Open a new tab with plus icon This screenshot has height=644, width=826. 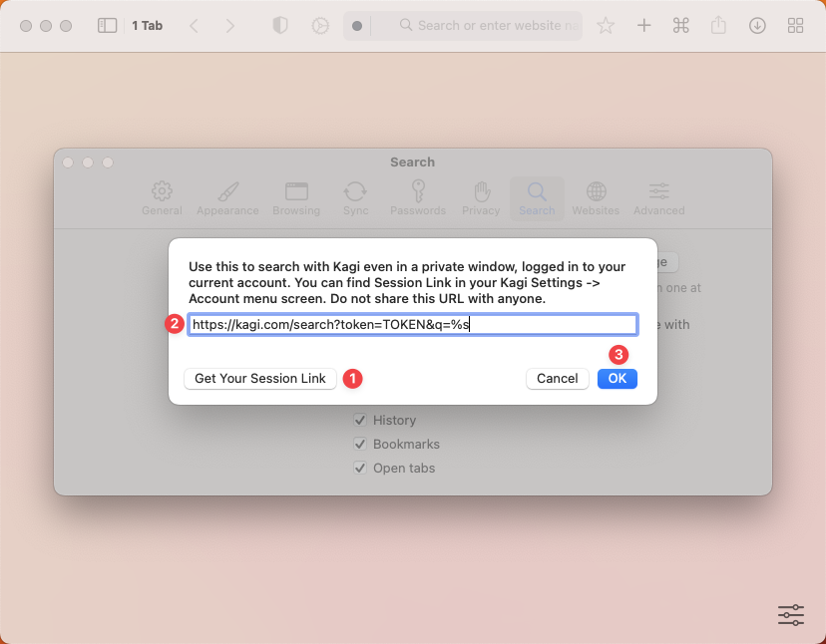coord(644,26)
